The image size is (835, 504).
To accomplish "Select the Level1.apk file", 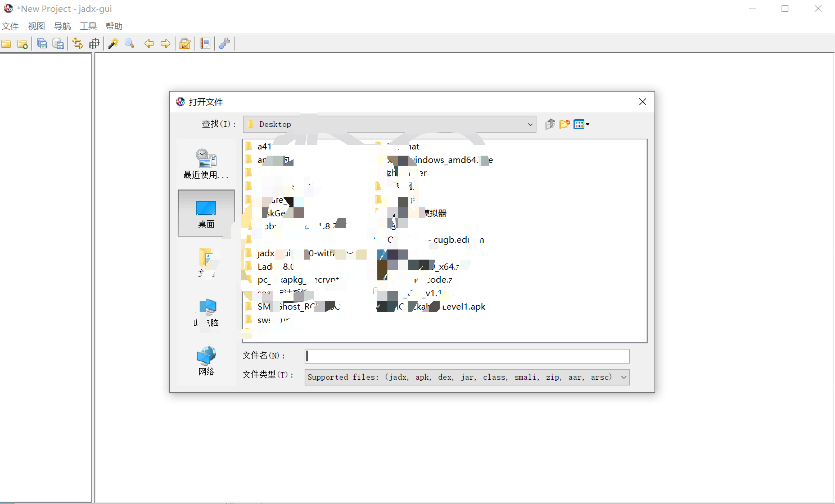I will (431, 307).
